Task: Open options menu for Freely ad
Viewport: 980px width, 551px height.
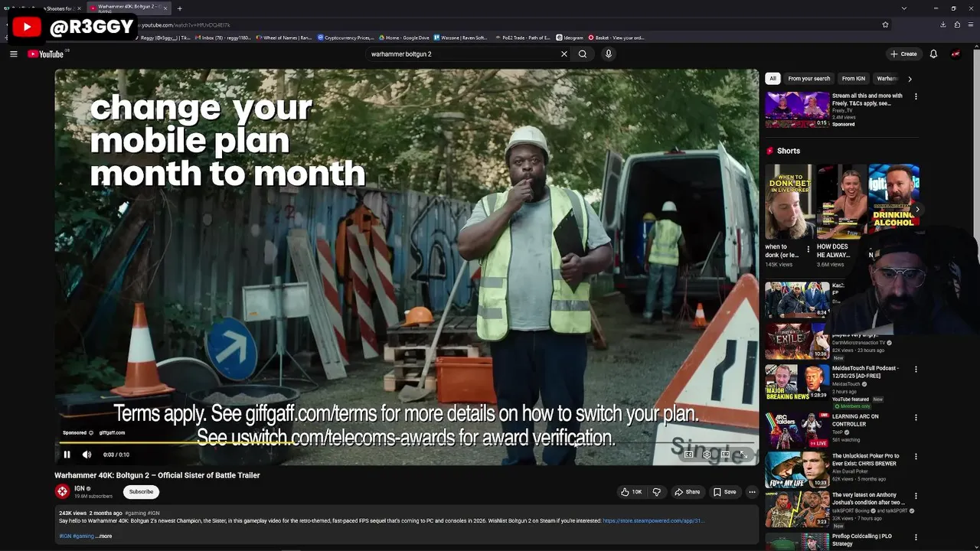Action: [916, 96]
